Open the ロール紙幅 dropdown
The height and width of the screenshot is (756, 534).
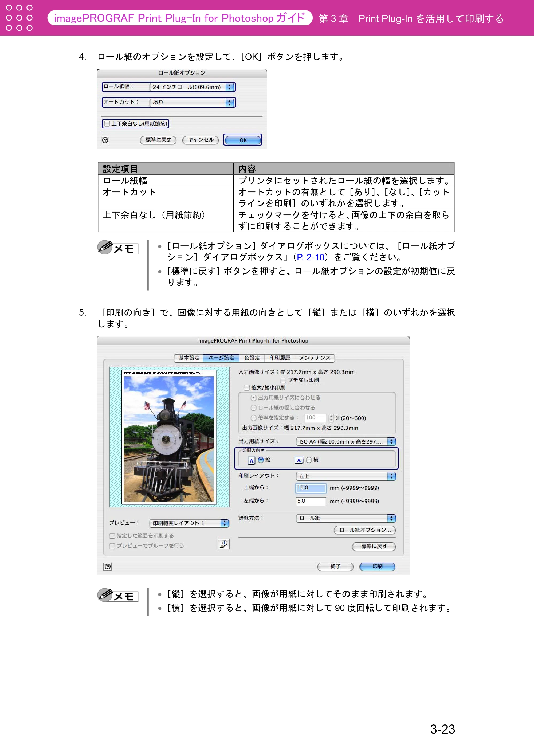192,87
